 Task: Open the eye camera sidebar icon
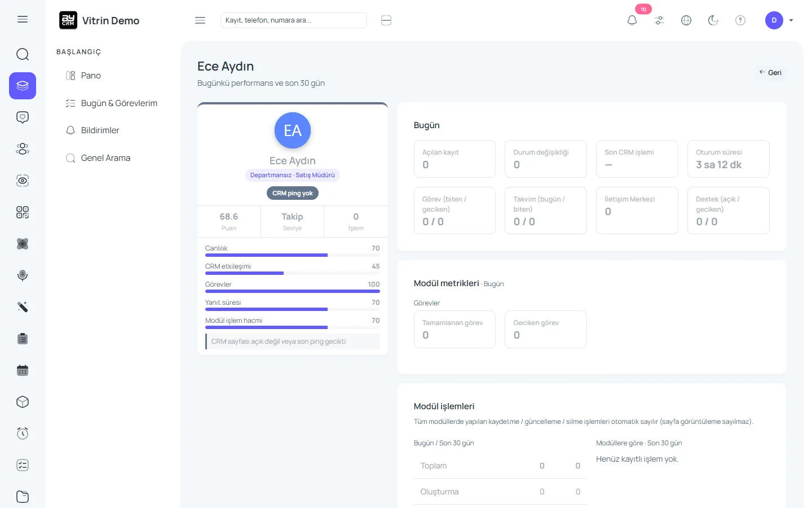(23, 181)
